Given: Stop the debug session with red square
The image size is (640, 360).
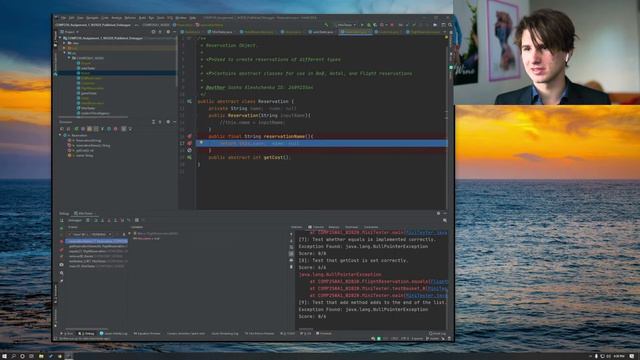Looking at the screenshot, I should click(62, 242).
